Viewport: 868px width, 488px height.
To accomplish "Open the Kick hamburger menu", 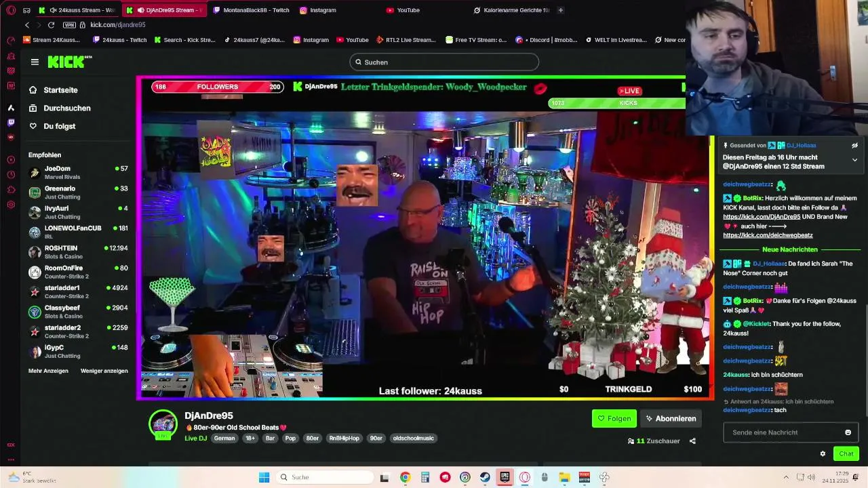I will point(35,62).
